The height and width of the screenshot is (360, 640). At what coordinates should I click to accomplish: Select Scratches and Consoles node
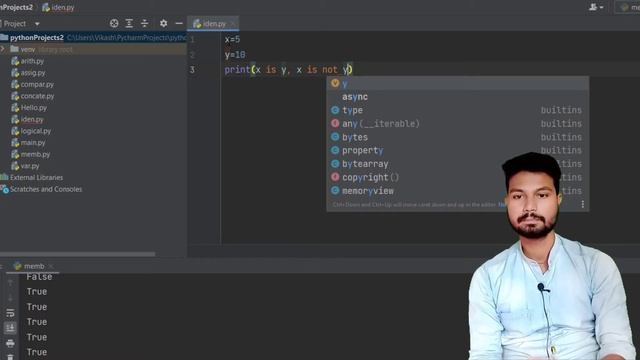[x=46, y=189]
